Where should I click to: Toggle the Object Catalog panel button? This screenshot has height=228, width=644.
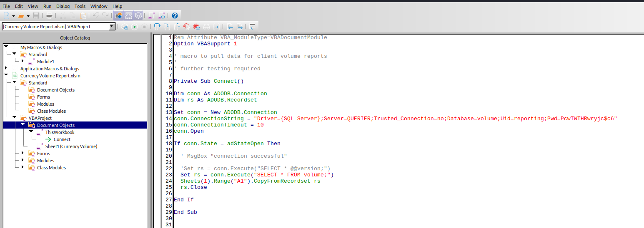[118, 16]
